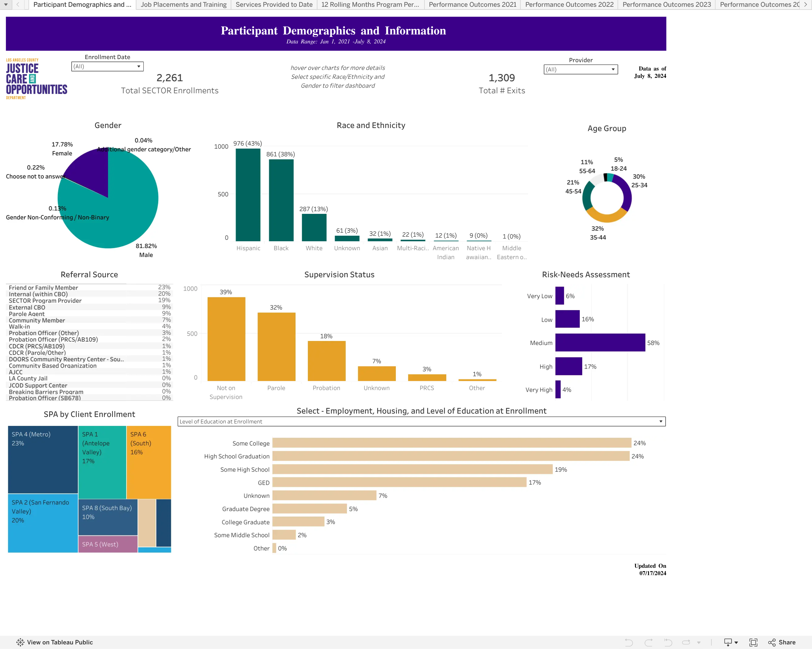The height and width of the screenshot is (649, 812).
Task: Select the LA County Jail referral row
Action: coord(89,379)
